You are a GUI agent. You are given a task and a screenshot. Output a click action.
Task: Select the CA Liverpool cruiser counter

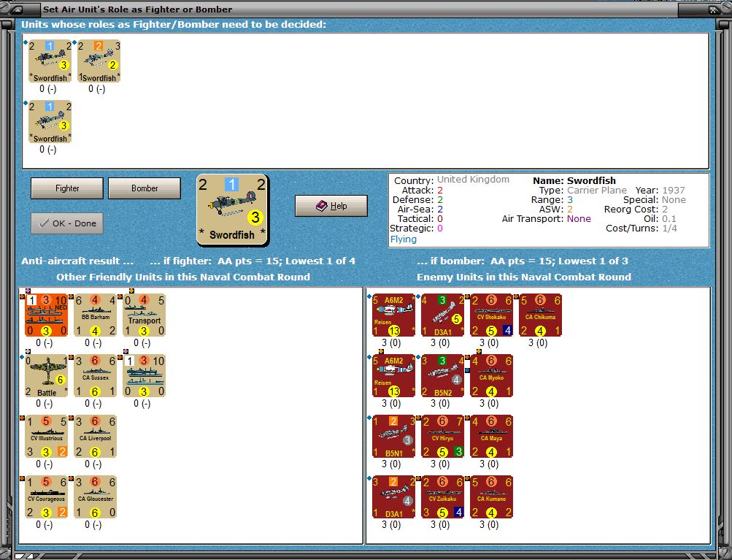(95, 436)
